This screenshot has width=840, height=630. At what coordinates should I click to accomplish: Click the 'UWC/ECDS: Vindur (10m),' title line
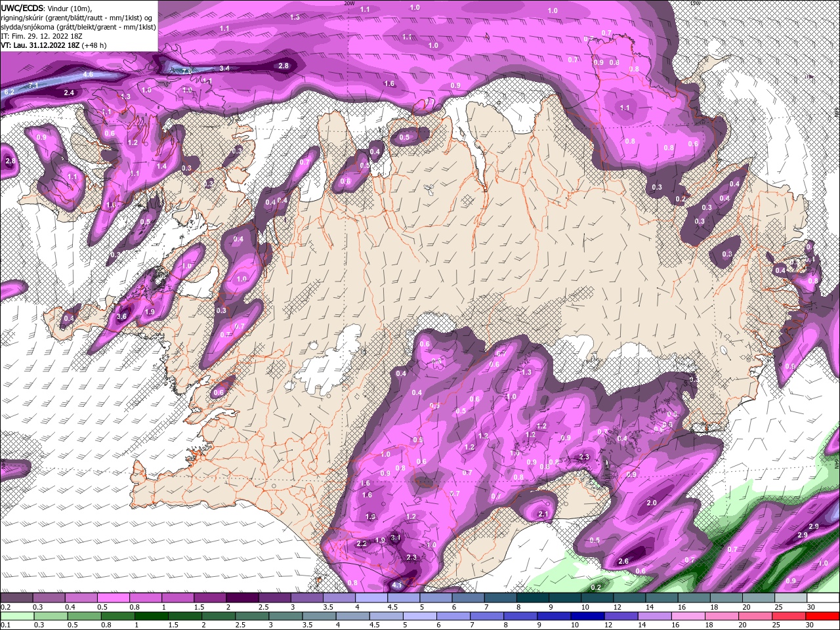pyautogui.click(x=47, y=8)
